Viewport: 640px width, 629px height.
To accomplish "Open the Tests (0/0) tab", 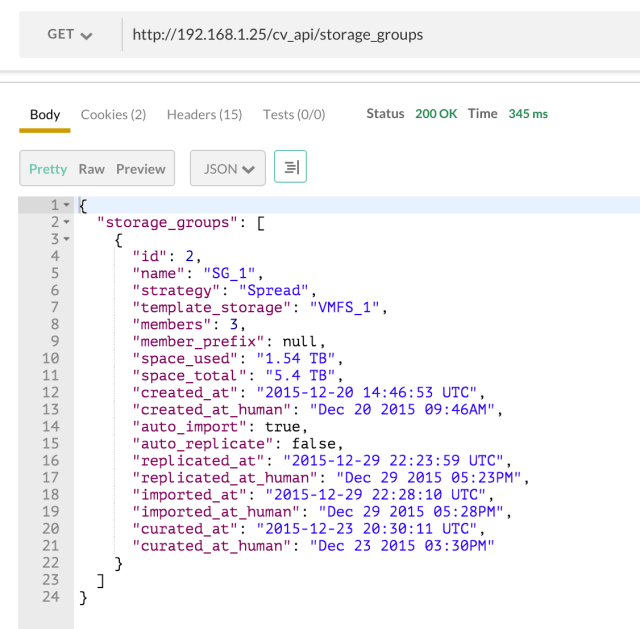I will tap(294, 115).
